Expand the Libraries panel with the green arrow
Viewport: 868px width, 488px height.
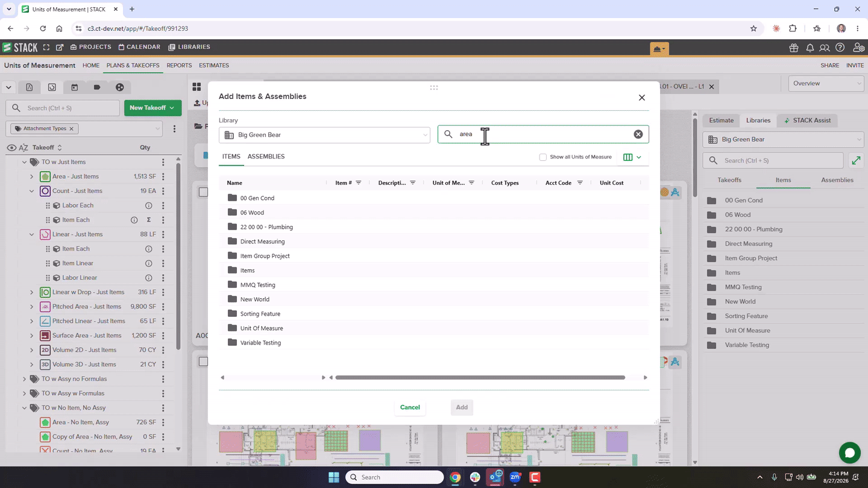(856, 160)
